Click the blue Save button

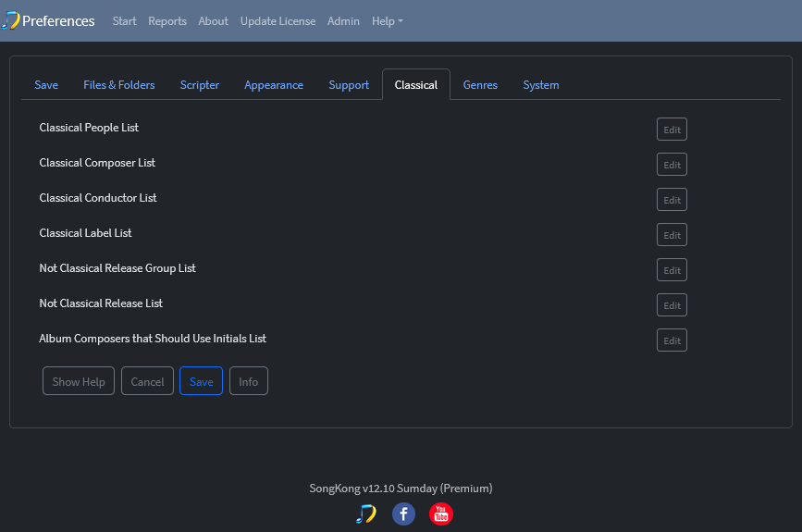(x=201, y=381)
